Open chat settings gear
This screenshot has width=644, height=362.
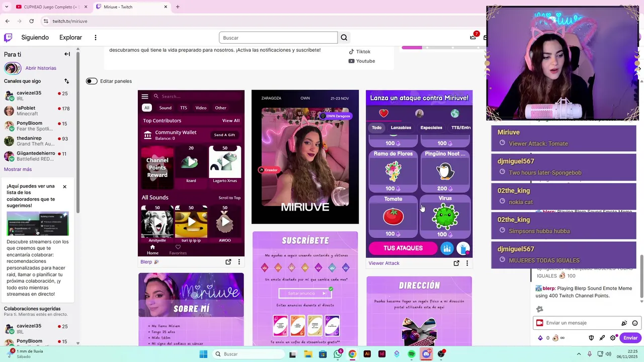click(613, 338)
